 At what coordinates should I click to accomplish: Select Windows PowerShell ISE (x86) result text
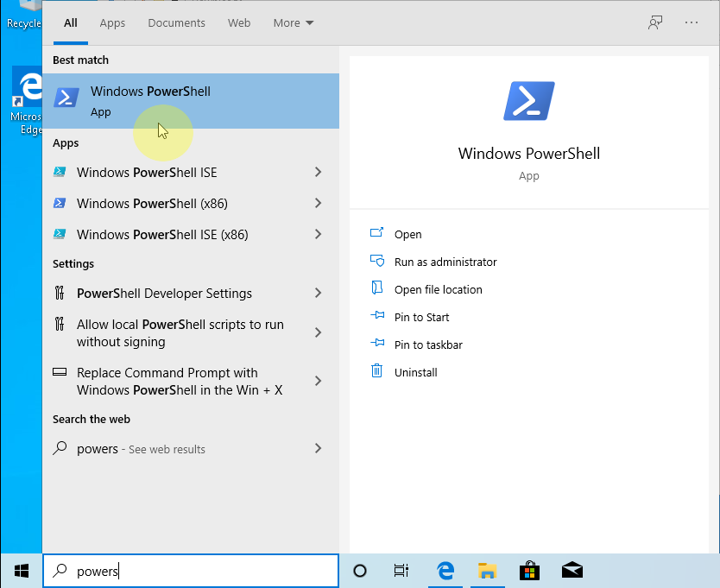[x=162, y=234]
